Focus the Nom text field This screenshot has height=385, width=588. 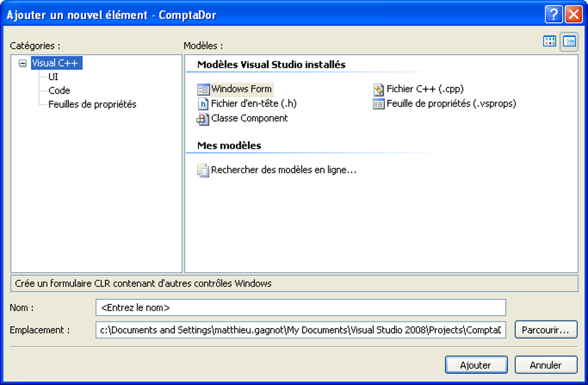[300, 308]
